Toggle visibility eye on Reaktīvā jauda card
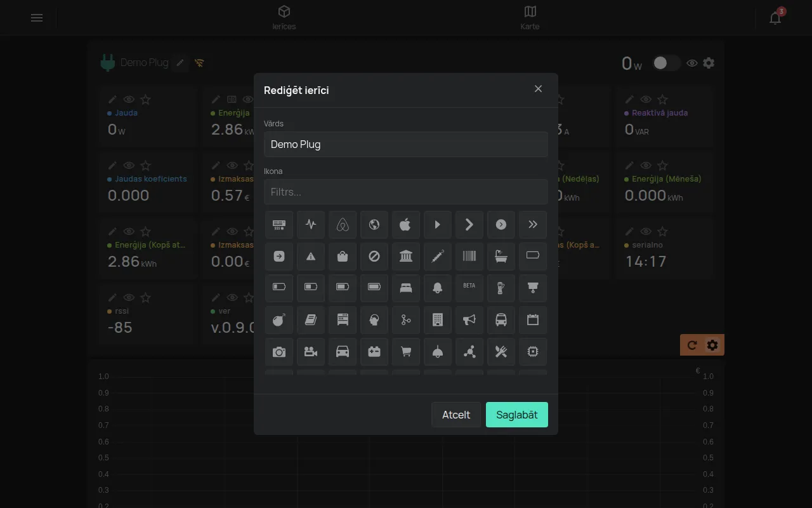The image size is (812, 508). [646, 100]
